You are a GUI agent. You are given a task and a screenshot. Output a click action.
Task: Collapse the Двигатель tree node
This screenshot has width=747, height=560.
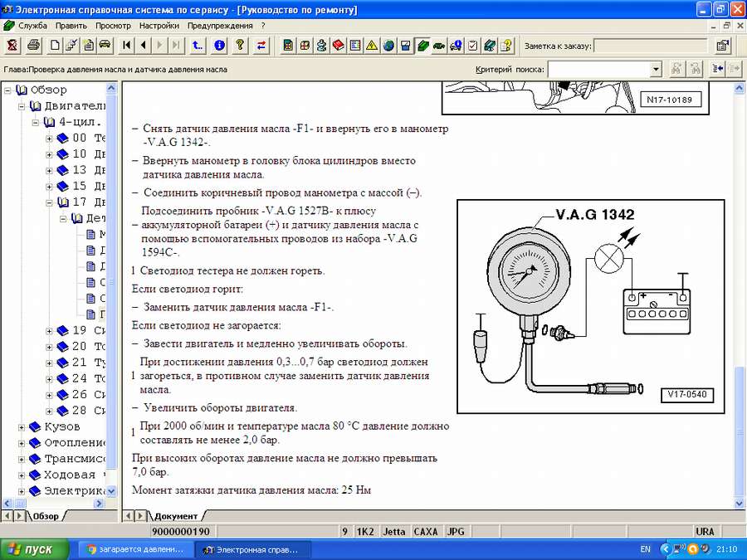point(22,106)
